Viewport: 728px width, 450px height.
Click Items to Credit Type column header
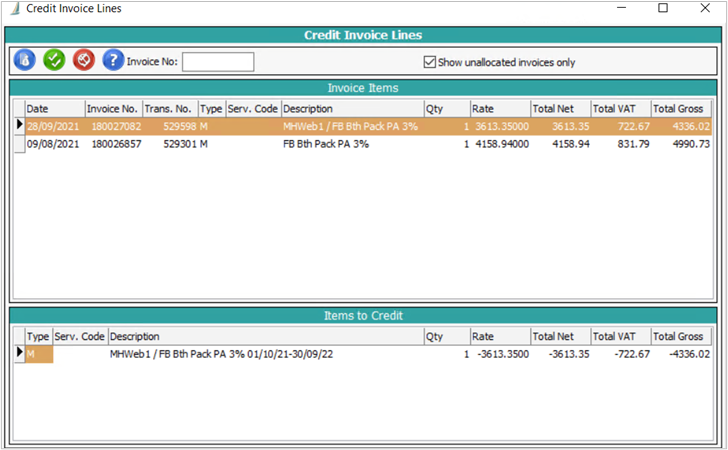coord(39,336)
